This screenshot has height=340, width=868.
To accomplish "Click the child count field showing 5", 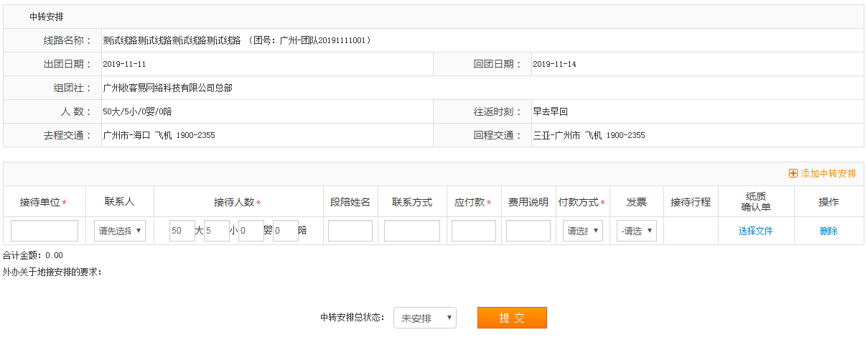I will (x=216, y=231).
